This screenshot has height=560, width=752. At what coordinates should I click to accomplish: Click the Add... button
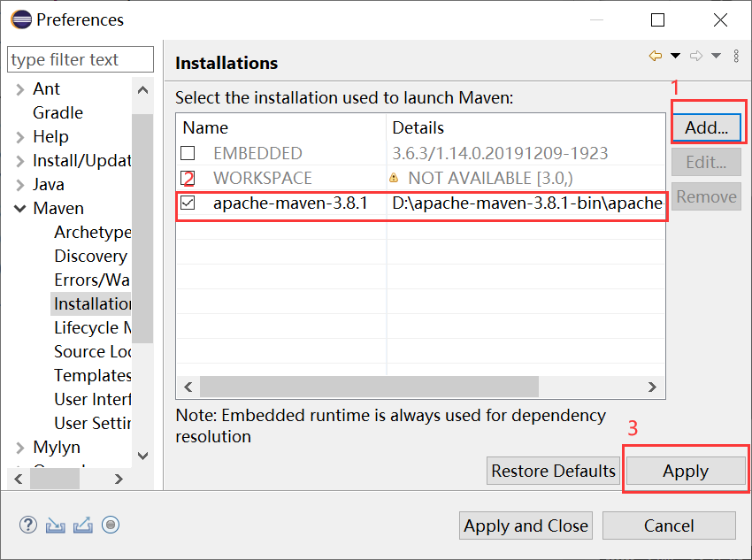pyautogui.click(x=706, y=127)
